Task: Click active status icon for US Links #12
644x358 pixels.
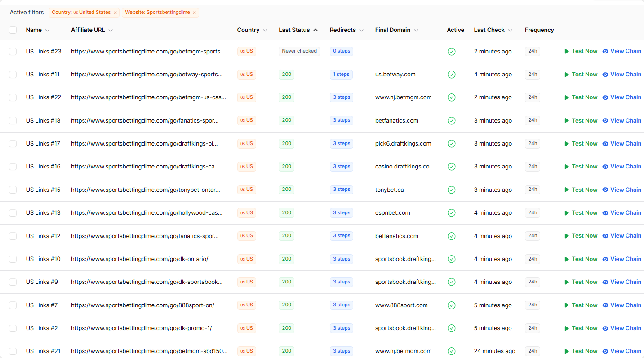Action: tap(452, 236)
